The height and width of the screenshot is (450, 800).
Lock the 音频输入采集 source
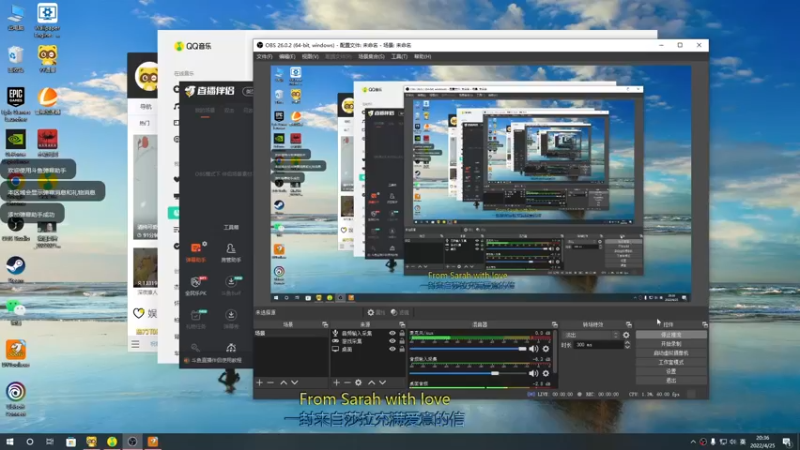coord(402,333)
